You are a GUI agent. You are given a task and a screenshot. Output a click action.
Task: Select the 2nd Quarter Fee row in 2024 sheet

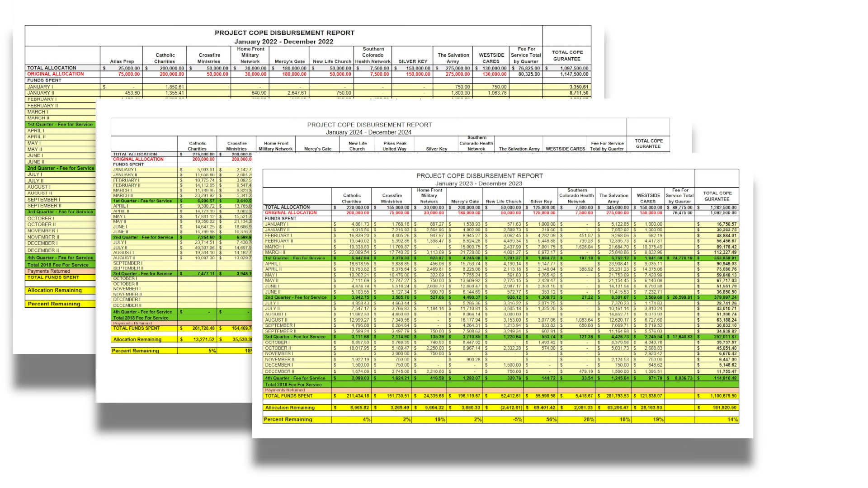coord(143,237)
